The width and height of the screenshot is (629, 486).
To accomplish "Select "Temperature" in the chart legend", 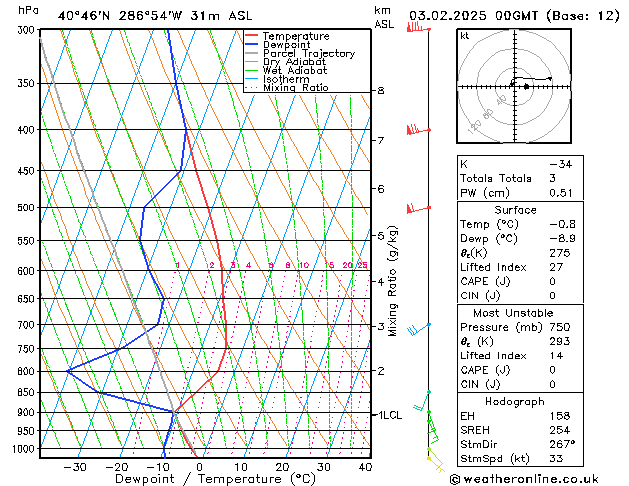I will pos(296,36).
